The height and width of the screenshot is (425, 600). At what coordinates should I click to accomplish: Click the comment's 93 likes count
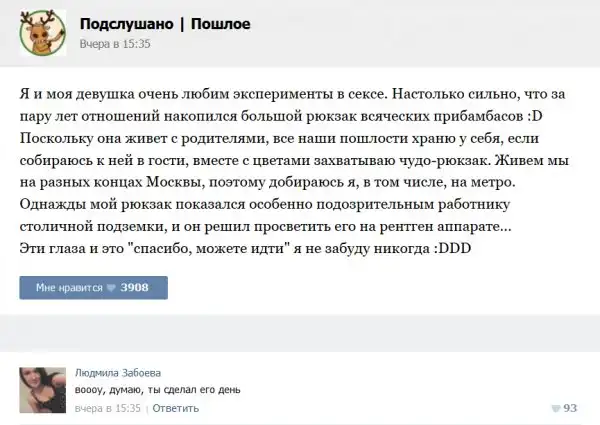[x=571, y=408]
